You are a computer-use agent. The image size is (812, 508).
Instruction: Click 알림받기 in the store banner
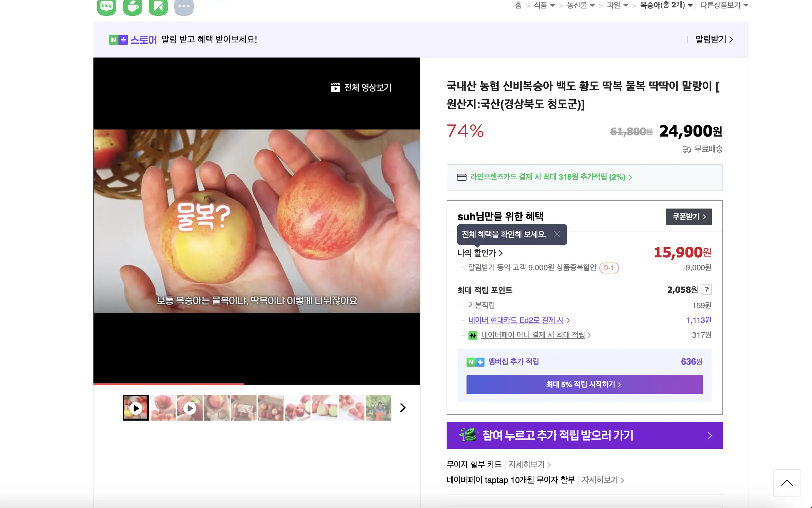pos(714,40)
